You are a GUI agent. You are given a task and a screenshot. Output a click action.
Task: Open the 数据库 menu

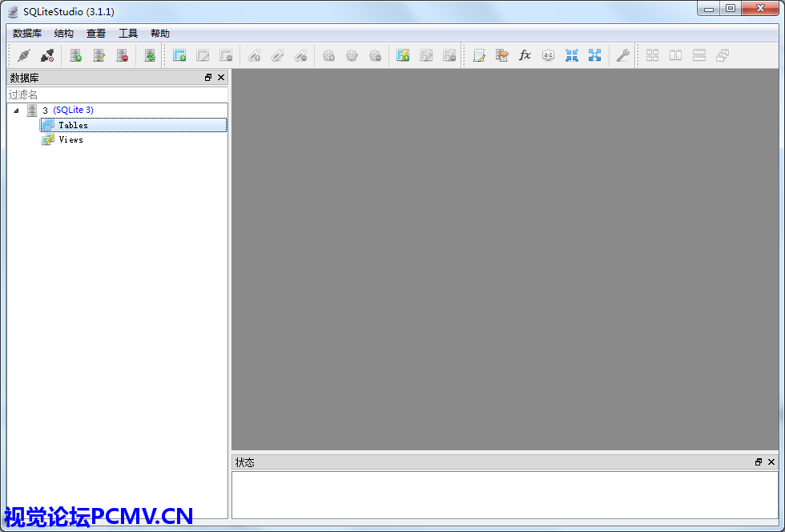coord(27,34)
